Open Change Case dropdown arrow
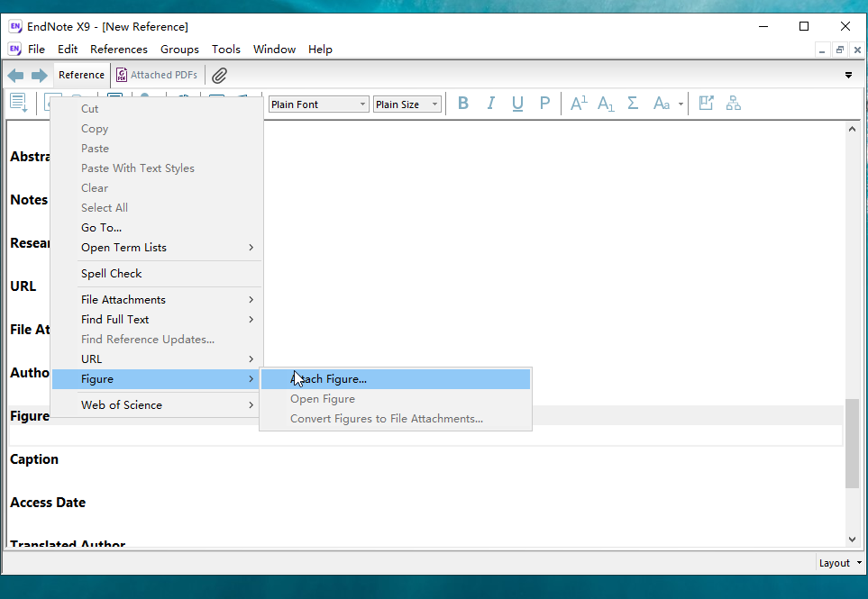 (x=681, y=104)
